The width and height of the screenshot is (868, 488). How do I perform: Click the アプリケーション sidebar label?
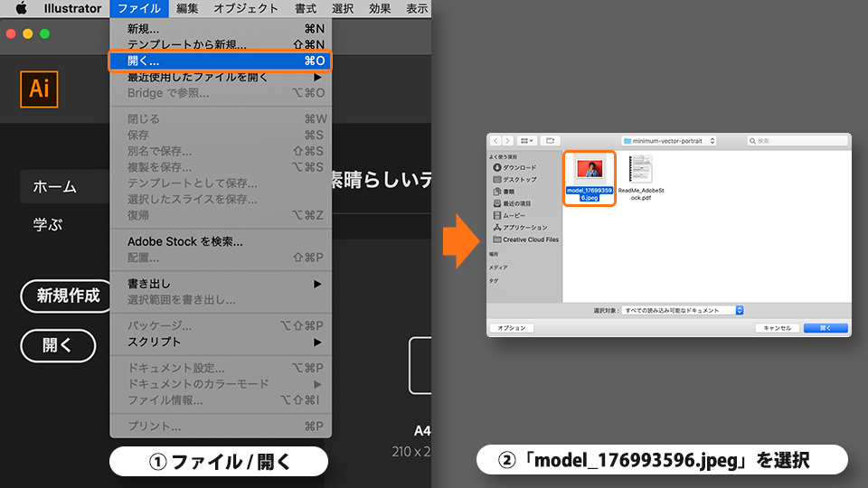524,228
